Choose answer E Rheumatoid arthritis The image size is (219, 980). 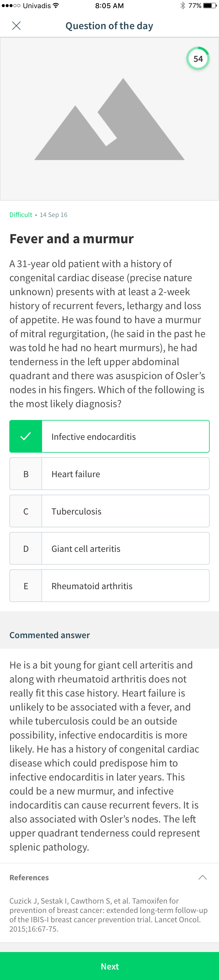tap(109, 585)
